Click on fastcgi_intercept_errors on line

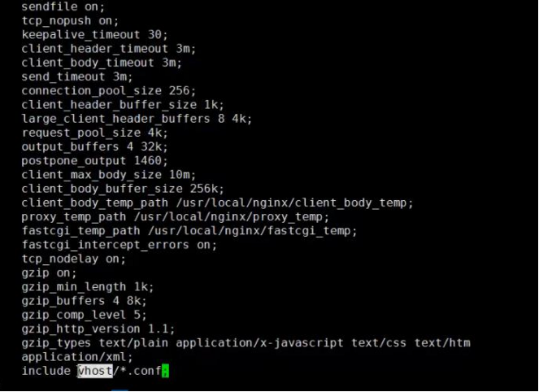120,245
